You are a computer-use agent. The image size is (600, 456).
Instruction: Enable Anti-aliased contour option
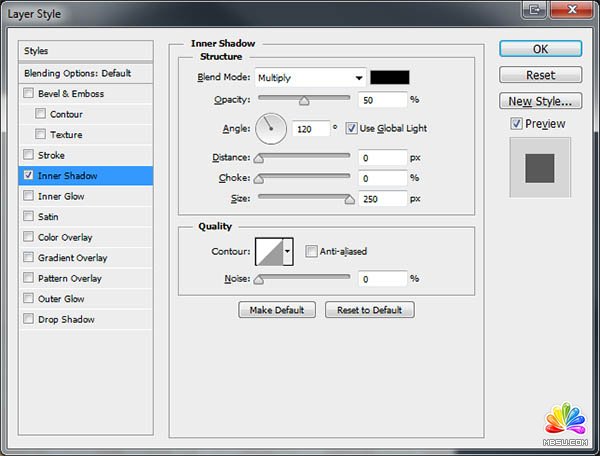[x=312, y=252]
